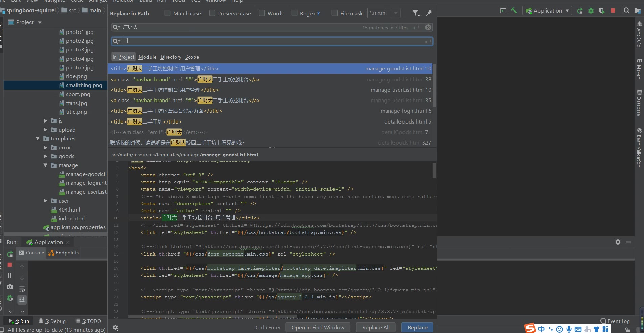This screenshot has height=333, width=644.
Task: Click into the replace text input field
Action: [x=272, y=41]
